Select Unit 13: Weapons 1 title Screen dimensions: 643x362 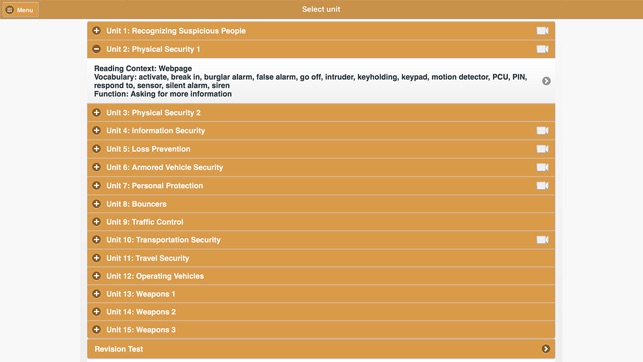141,294
